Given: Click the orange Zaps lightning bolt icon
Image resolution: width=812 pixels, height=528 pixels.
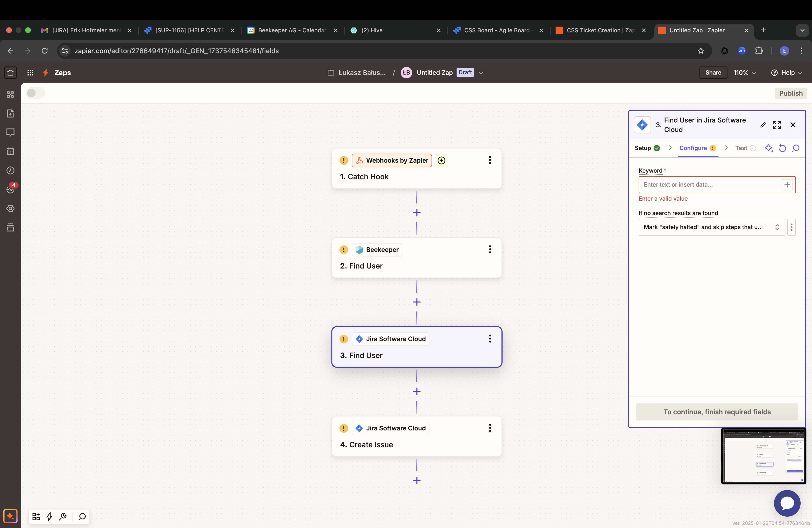Looking at the screenshot, I should [45, 73].
